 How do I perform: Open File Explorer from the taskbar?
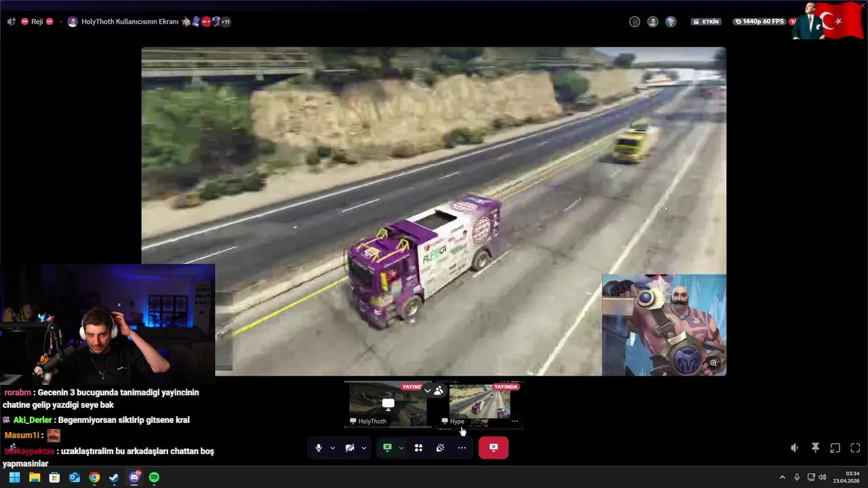tap(35, 478)
